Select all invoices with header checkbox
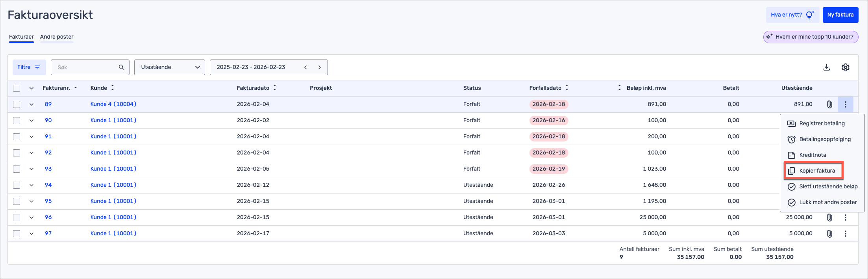Screen dimensions: 868x279 point(17,88)
